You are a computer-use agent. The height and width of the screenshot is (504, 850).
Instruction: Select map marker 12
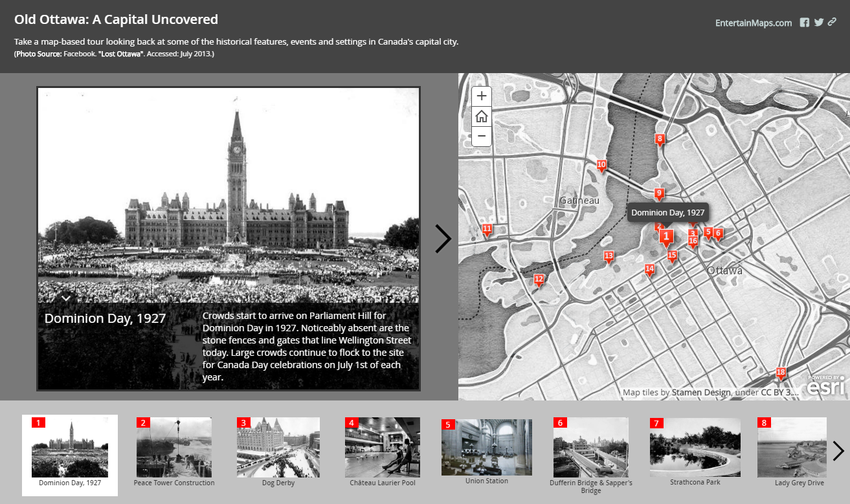coord(539,281)
